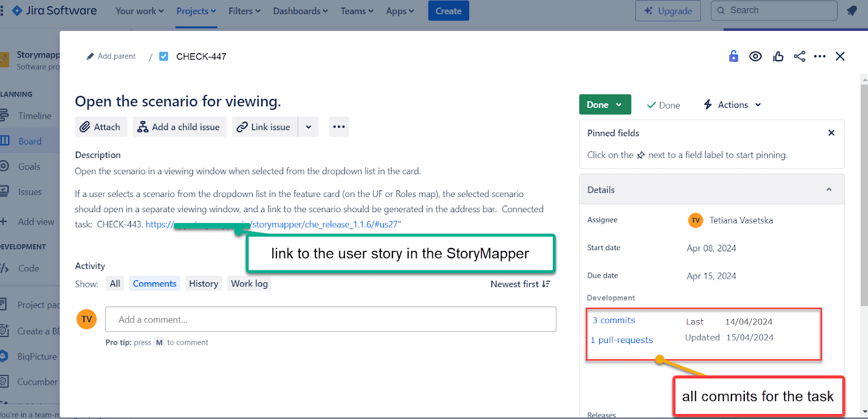Expand the Link issue dropdown arrow

click(309, 127)
